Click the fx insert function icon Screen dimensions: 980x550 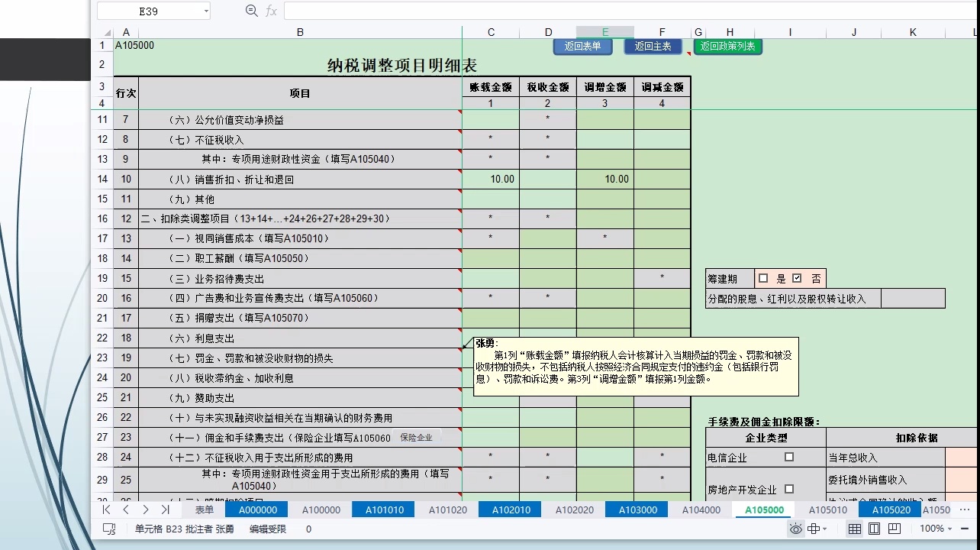coord(271,11)
